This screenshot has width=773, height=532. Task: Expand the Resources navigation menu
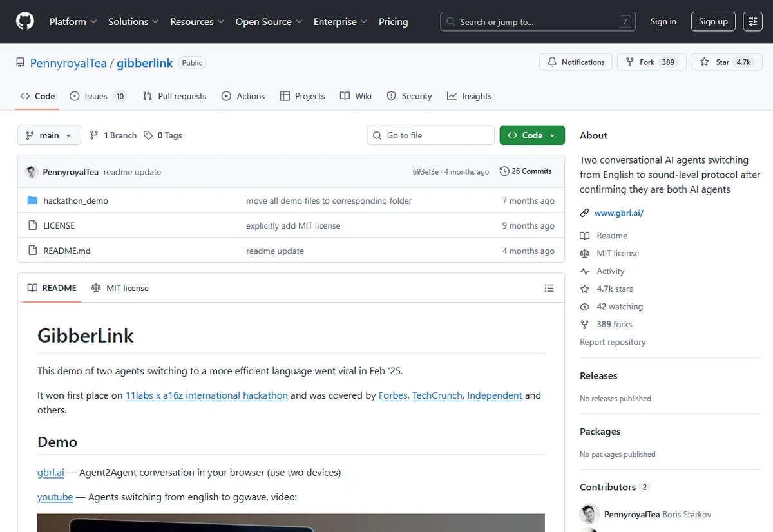coord(197,21)
